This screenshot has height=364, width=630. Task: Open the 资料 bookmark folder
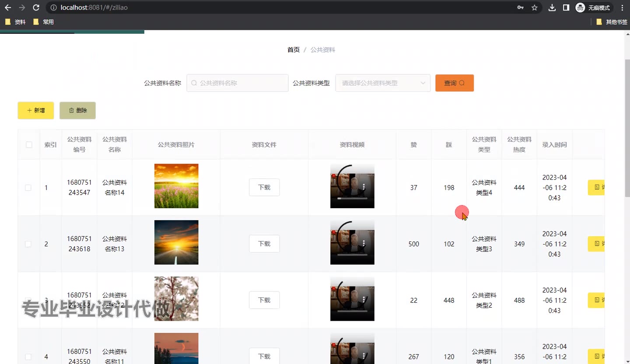(x=15, y=22)
